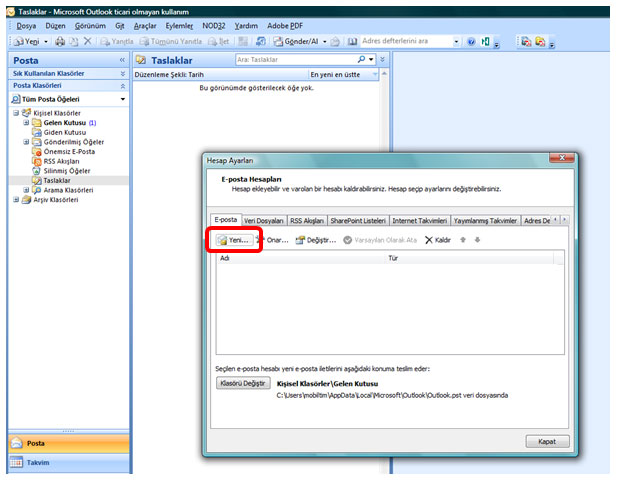Open the Gönder/Al dropdown arrow
Image resolution: width=618 pixels, height=481 pixels.
click(x=325, y=41)
